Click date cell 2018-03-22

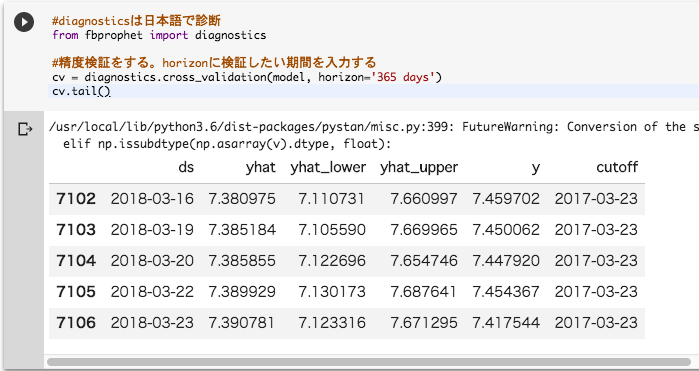pyautogui.click(x=152, y=292)
